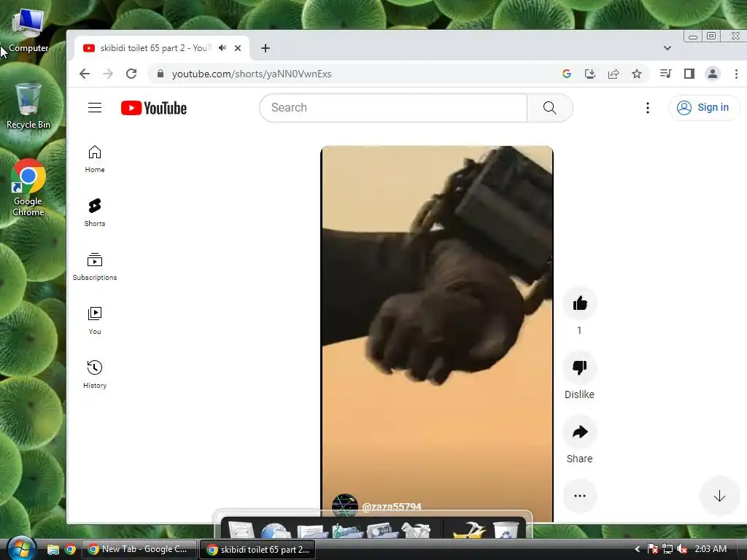Launch Chrome from the quick launch
Image resolution: width=747 pixels, height=560 pixels.
70,550
